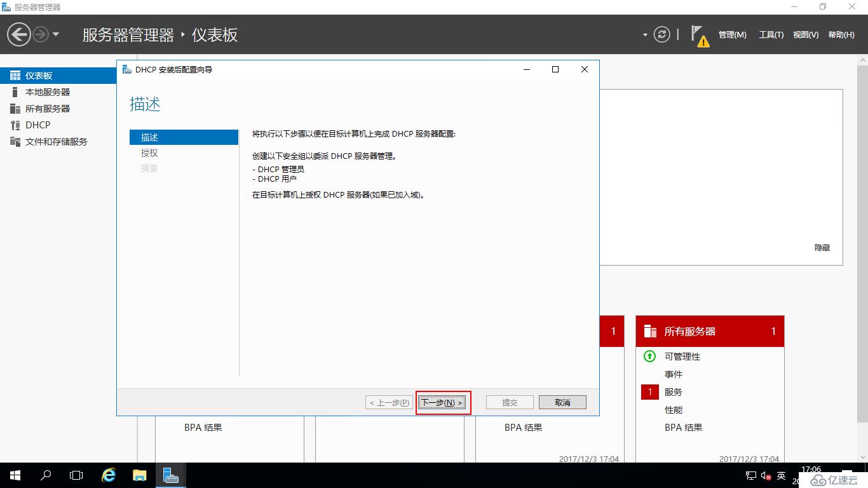Screen dimensions: 868x488
Task: Open 事件 in 所有服务器 tile
Action: tap(674, 374)
